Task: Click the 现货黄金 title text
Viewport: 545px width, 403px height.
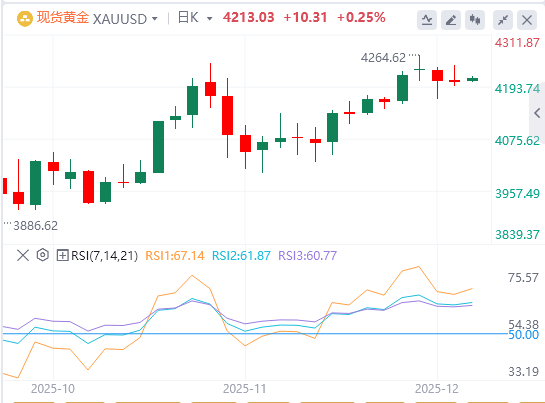Action: coord(63,18)
